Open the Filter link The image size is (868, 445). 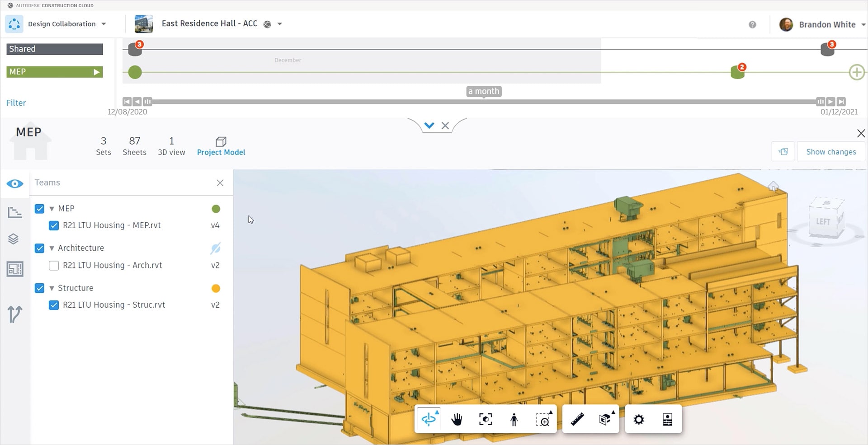pyautogui.click(x=16, y=103)
